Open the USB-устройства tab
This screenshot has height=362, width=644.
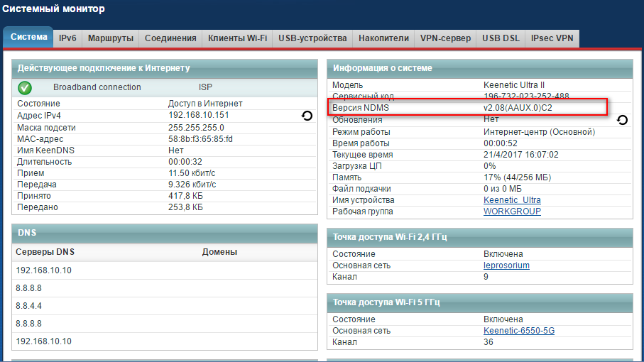click(312, 38)
